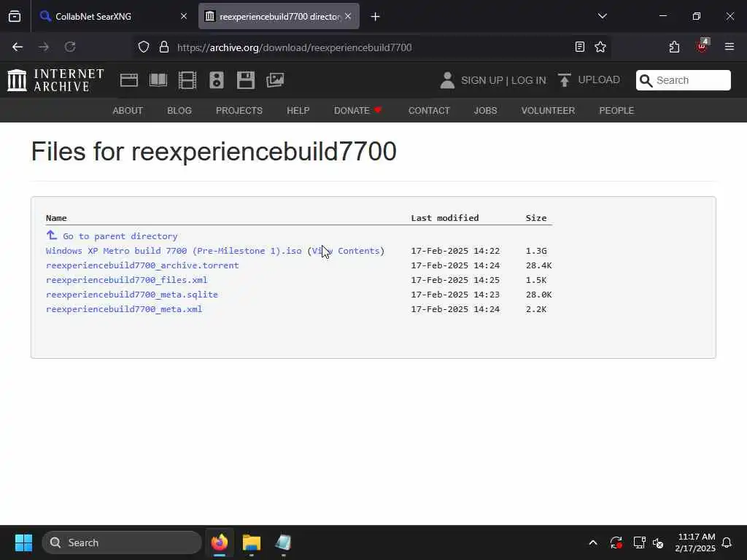
Task: Open the DONATE menu item
Action: [357, 111]
